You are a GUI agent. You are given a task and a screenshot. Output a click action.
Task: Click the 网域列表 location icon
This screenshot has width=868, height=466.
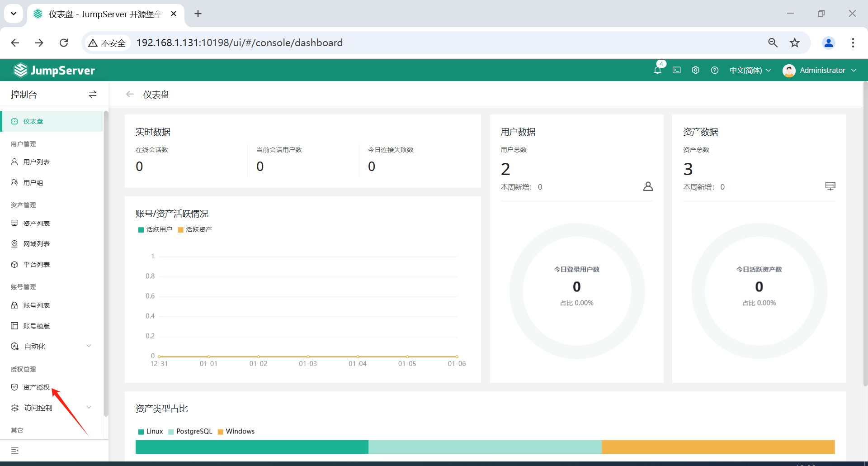pos(14,244)
